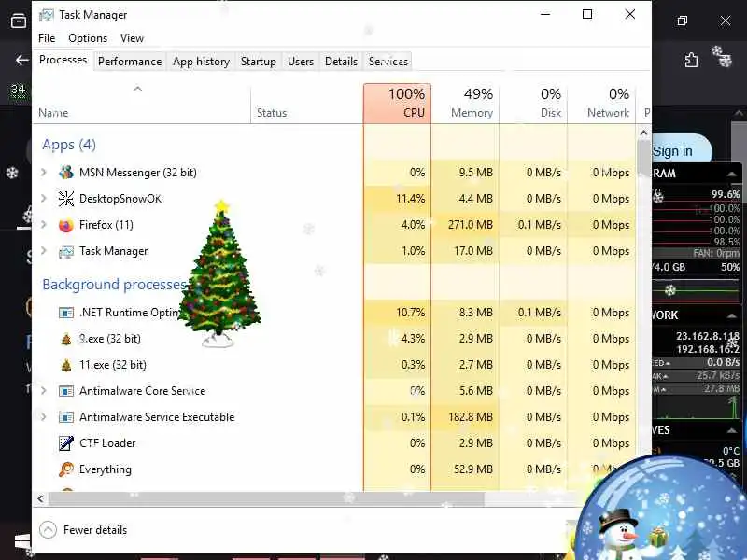Open the Windows Start button

pos(21,541)
